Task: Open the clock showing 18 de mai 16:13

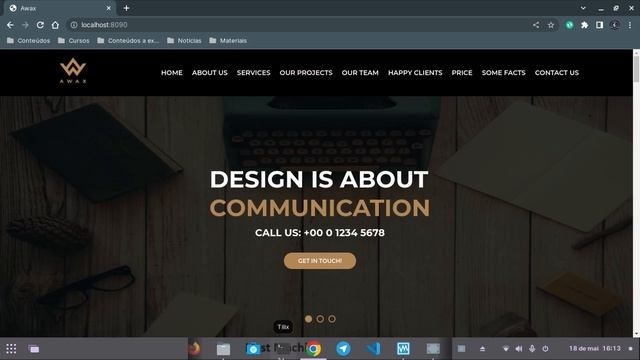Action: click(595, 349)
